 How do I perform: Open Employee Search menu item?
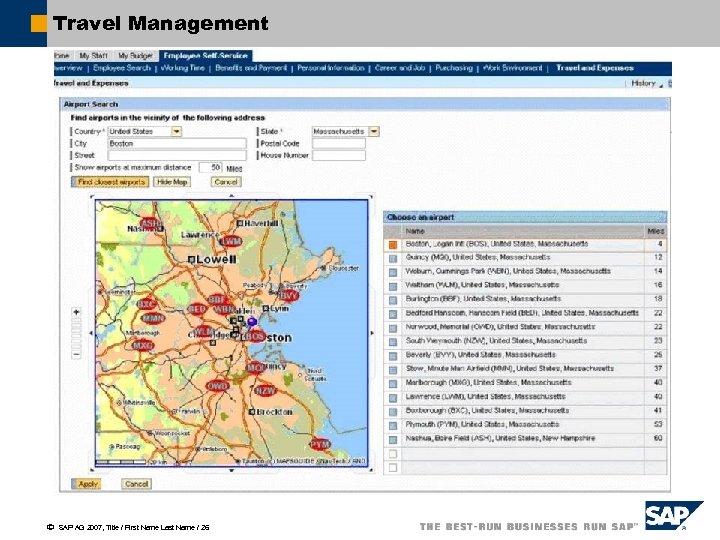tap(122, 68)
